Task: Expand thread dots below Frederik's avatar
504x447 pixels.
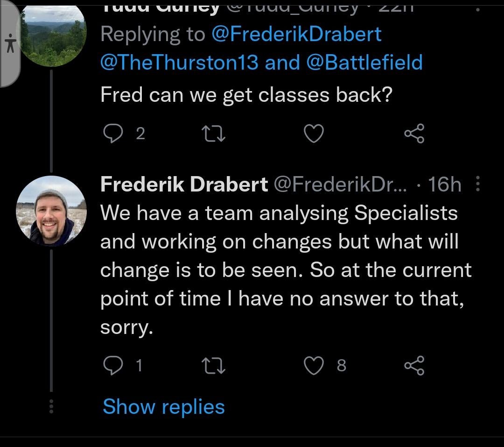Action: click(x=51, y=406)
